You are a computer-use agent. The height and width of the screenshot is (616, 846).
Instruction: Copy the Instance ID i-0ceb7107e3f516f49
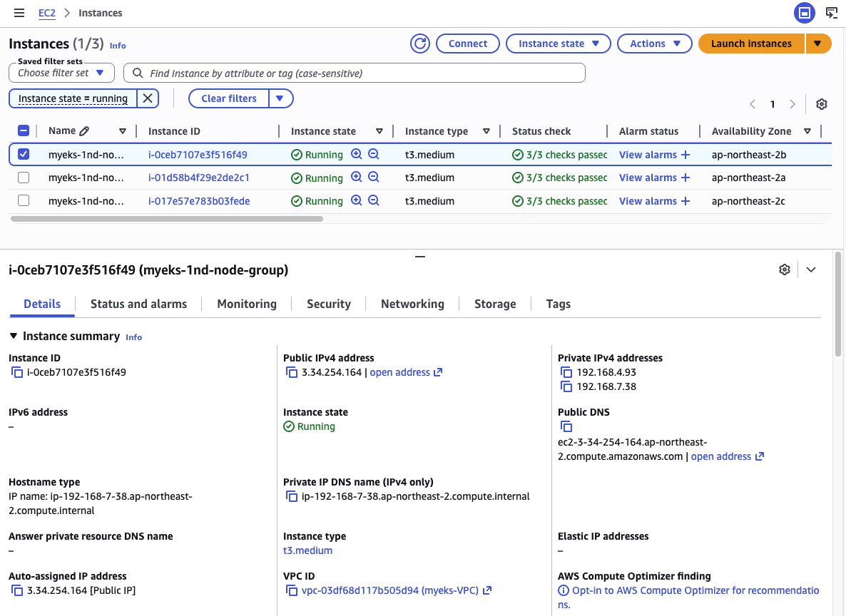(17, 372)
